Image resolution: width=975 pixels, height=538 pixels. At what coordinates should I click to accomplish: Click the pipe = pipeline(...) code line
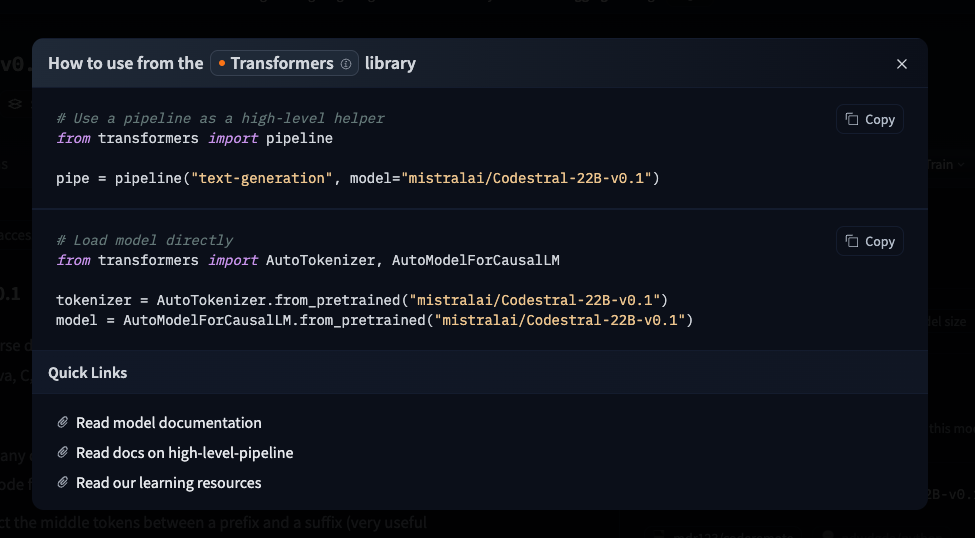(358, 179)
